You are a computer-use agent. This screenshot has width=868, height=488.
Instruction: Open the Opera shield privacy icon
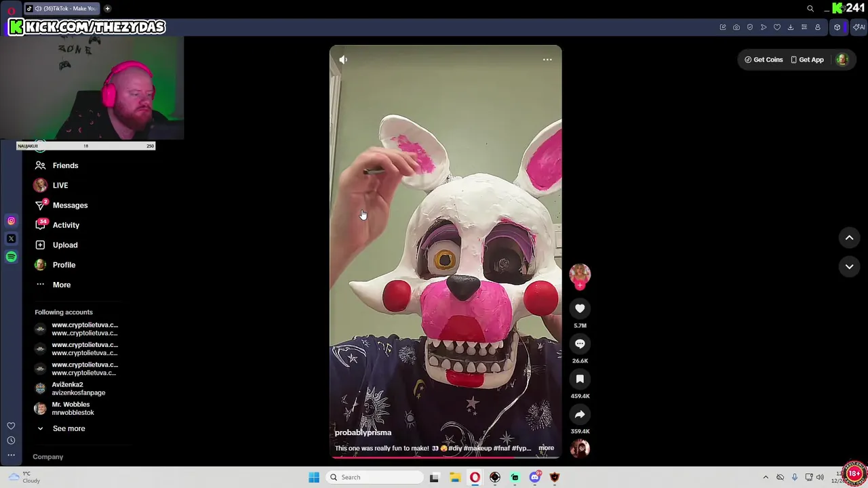[x=750, y=27]
